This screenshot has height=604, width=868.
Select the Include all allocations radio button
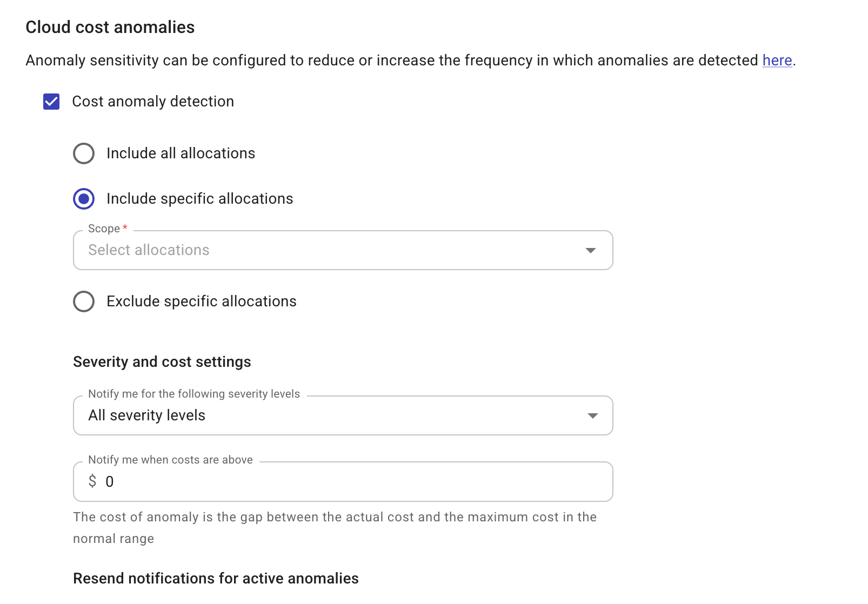click(83, 153)
